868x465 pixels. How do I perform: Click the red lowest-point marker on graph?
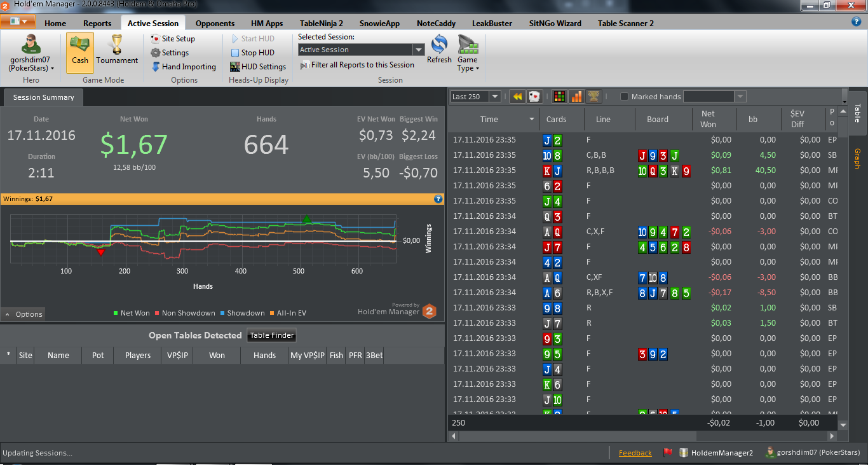click(100, 253)
